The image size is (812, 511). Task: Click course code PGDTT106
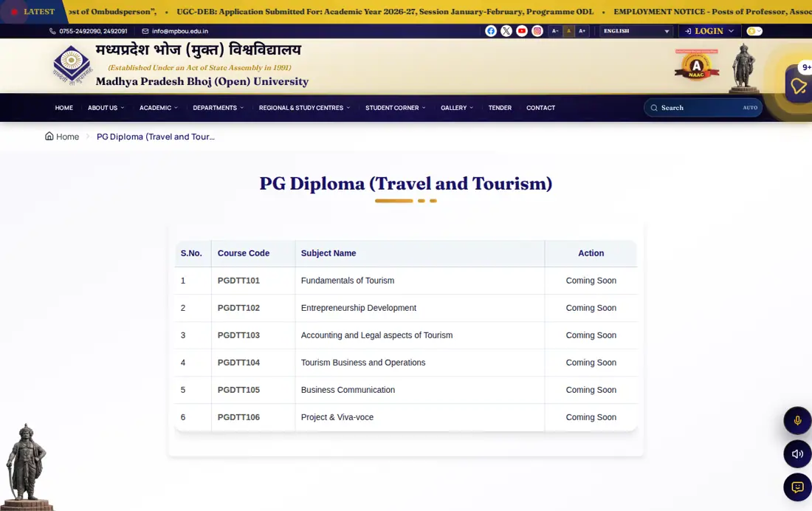pyautogui.click(x=238, y=417)
